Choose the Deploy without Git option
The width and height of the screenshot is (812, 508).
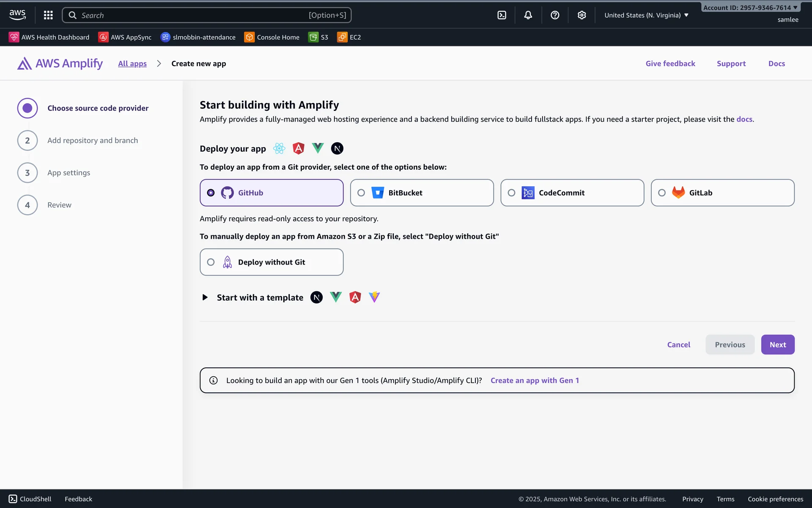click(211, 262)
